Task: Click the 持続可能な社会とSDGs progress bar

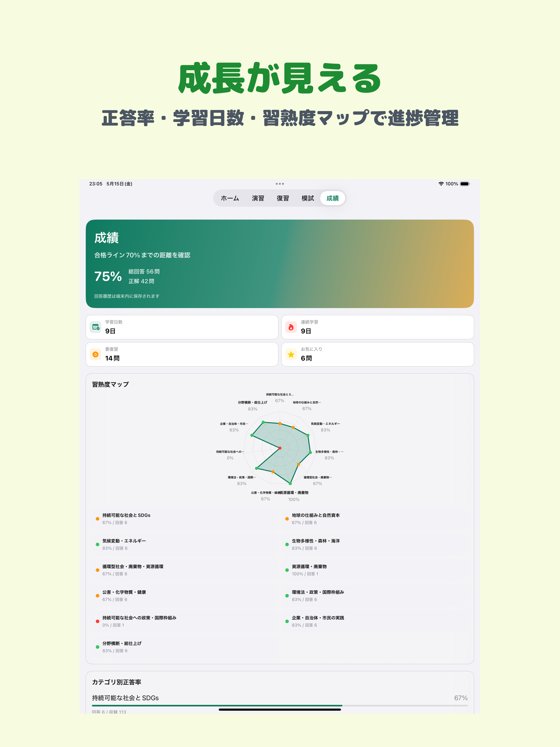Action: (x=280, y=706)
